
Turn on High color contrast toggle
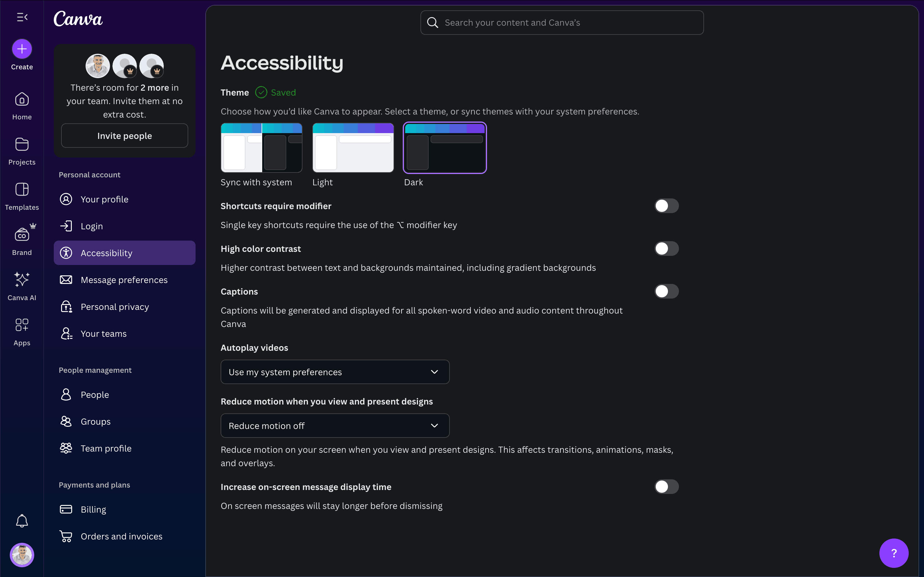click(x=666, y=249)
